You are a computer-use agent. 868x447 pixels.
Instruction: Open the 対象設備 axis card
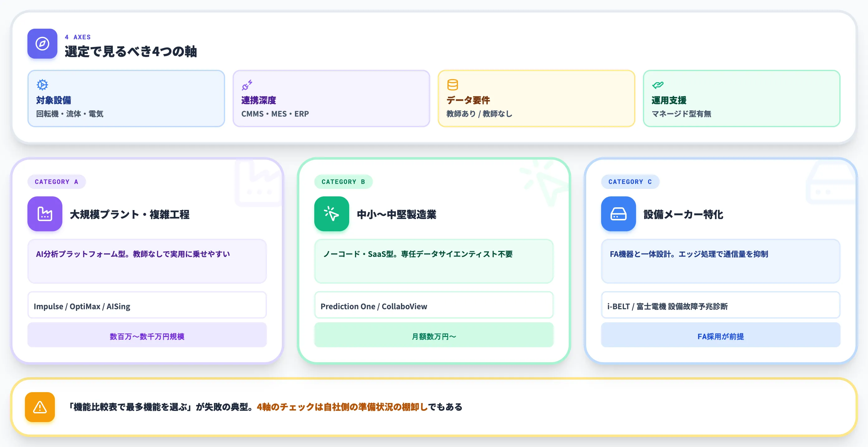(x=126, y=99)
